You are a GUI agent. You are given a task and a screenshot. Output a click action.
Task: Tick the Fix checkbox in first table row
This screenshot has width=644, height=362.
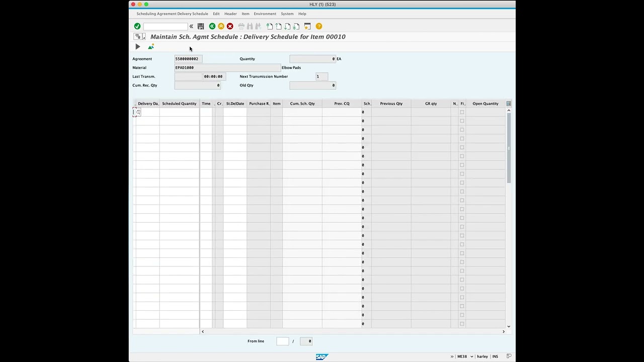coord(462,112)
